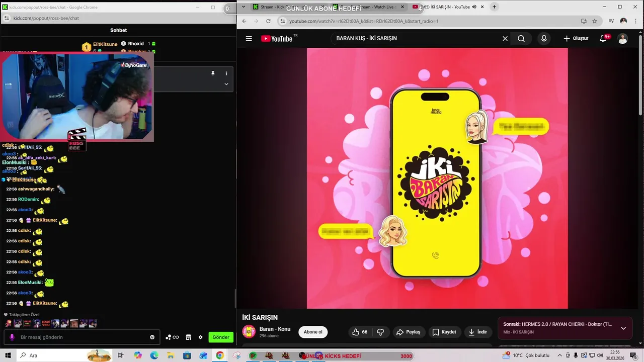Open the Oluştur create menu
This screenshot has height=362, width=644.
pyautogui.click(x=576, y=39)
